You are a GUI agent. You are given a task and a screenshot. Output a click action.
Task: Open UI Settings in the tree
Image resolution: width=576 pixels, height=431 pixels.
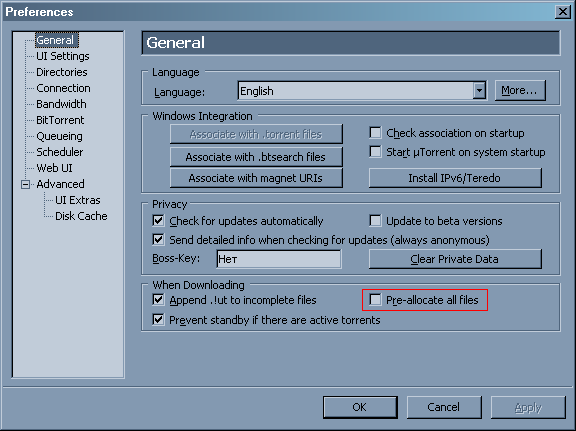point(63,56)
